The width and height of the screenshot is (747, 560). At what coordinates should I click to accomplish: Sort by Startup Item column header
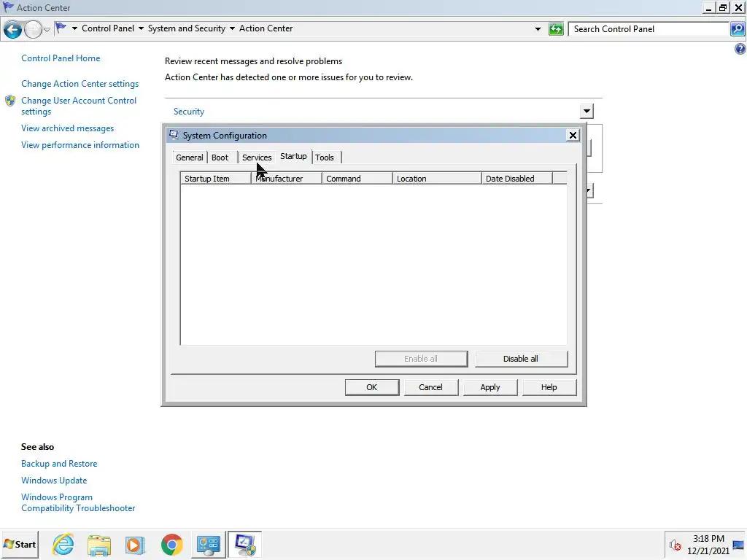(216, 179)
